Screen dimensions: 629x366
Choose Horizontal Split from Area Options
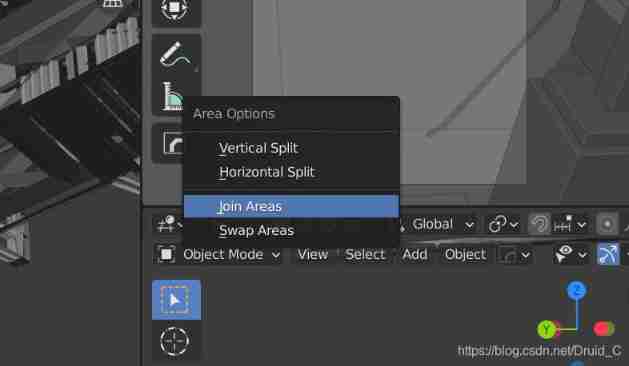pyautogui.click(x=292, y=172)
